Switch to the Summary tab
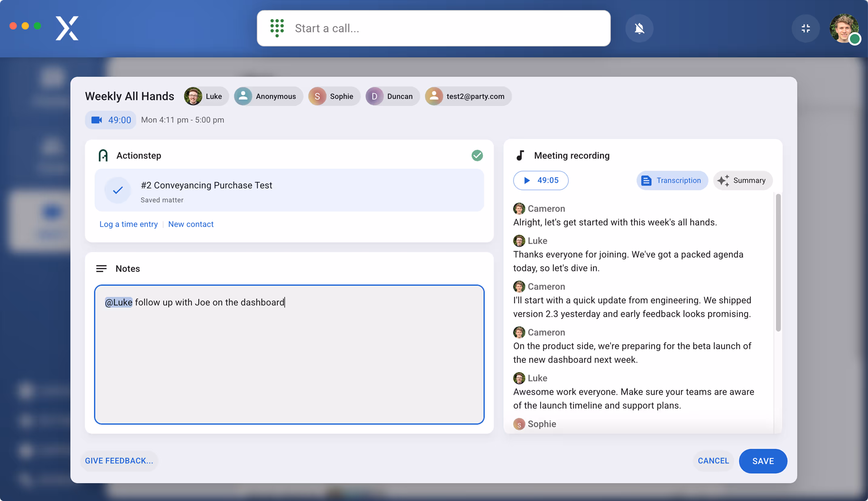This screenshot has height=501, width=868. tap(742, 180)
